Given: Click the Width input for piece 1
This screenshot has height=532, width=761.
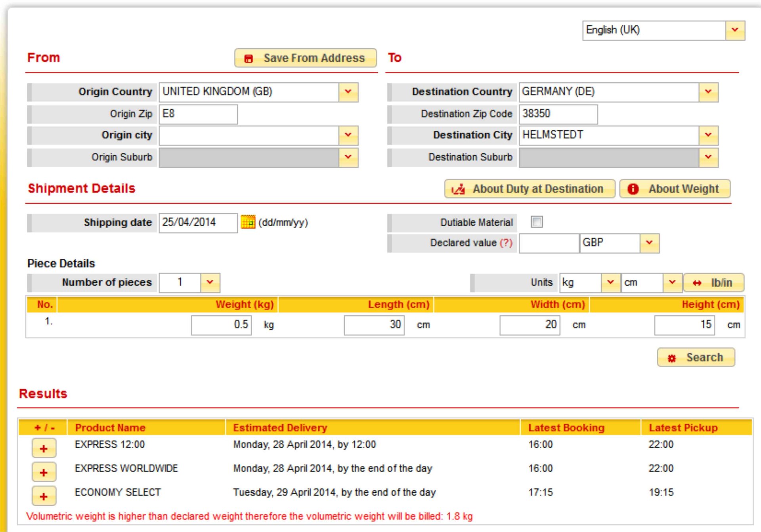Looking at the screenshot, I should [530, 325].
